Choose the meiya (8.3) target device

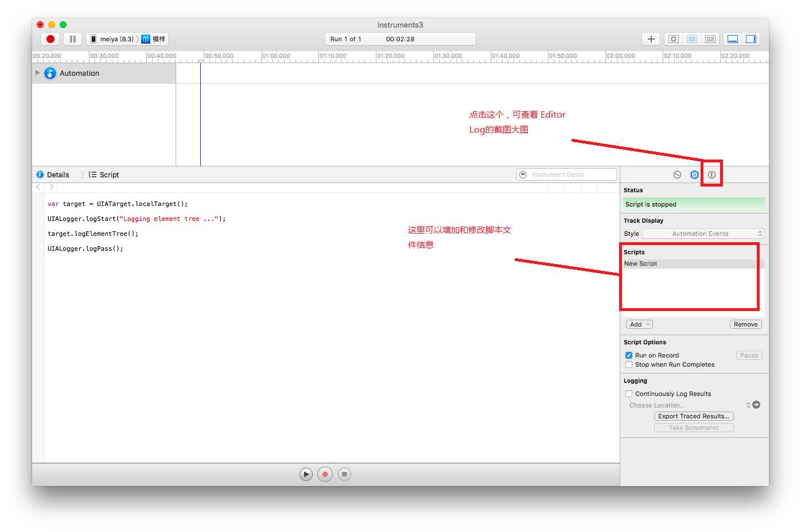pos(112,39)
